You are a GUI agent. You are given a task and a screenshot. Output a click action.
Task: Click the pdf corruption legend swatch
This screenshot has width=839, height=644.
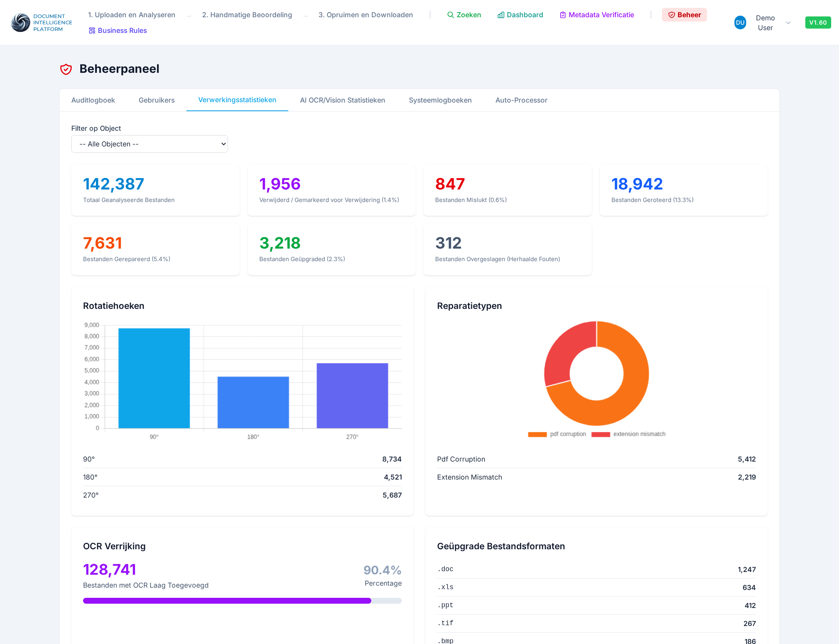tap(537, 434)
